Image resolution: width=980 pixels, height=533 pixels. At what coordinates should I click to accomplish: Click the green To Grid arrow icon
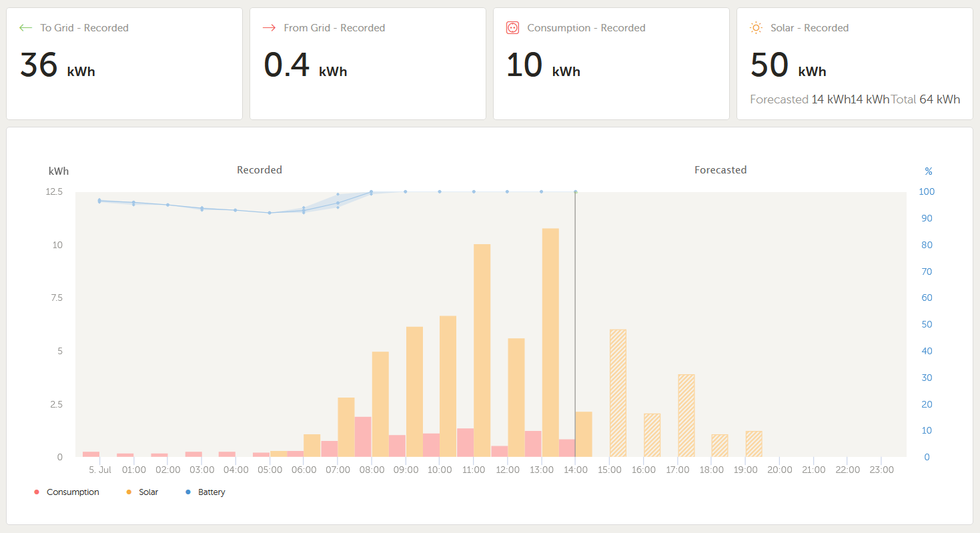click(x=26, y=28)
